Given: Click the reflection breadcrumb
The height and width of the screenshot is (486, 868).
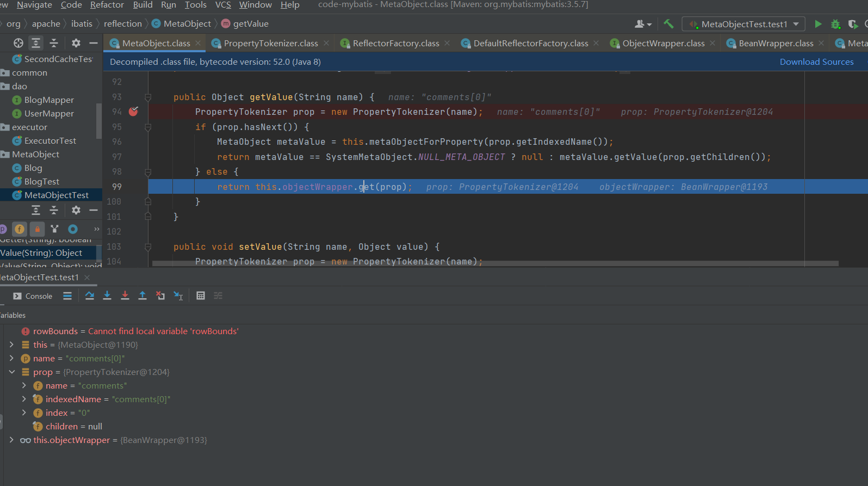Looking at the screenshot, I should [x=122, y=24].
